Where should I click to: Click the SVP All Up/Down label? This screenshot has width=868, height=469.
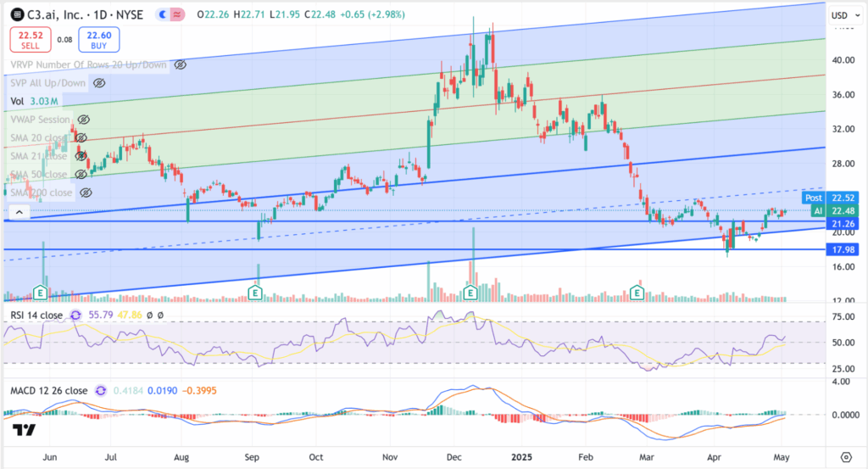pos(48,83)
